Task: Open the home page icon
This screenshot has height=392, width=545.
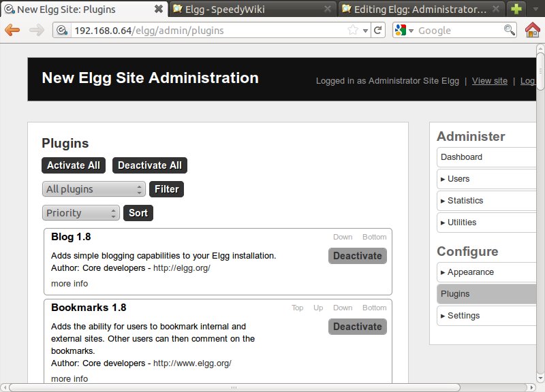Action: click(x=533, y=31)
